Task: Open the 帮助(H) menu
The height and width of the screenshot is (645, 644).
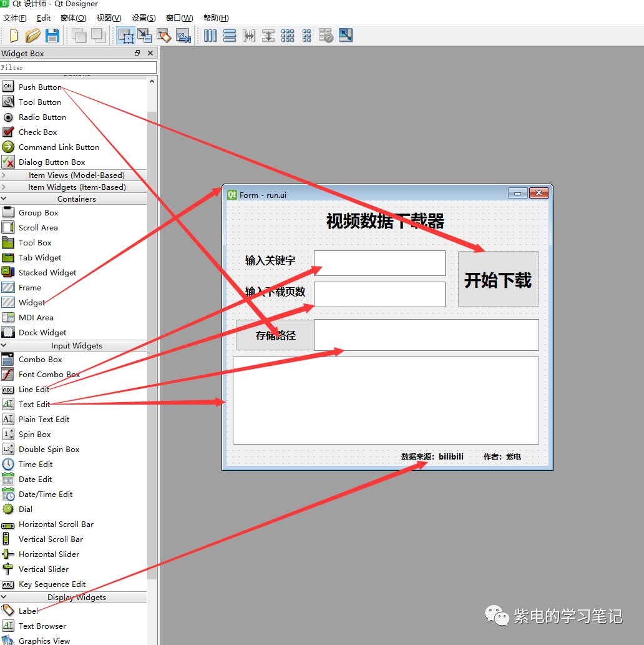Action: 216,18
